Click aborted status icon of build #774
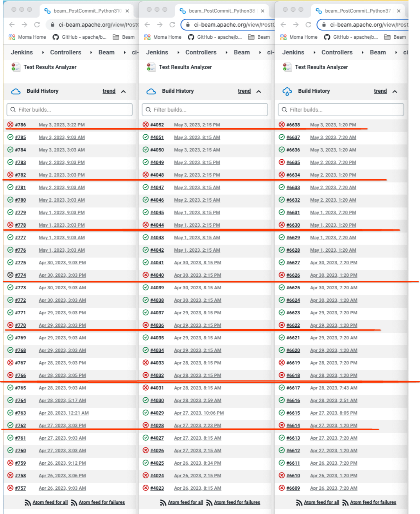Screen dimensions: 420x514 10,275
